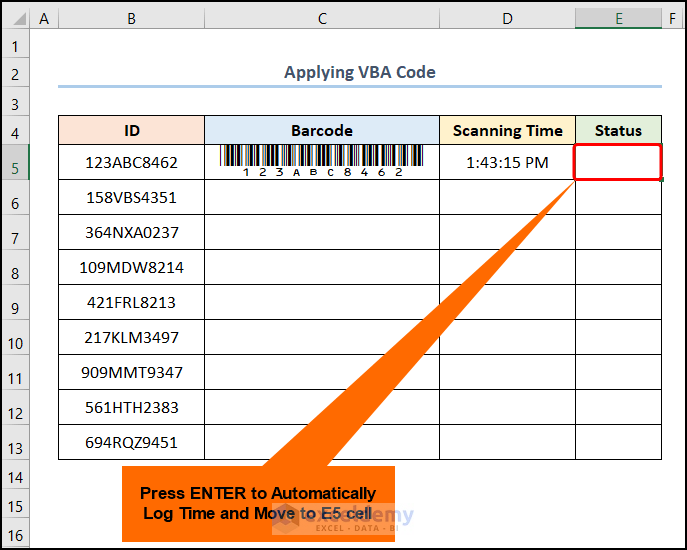Select row 9 header
The width and height of the screenshot is (687, 550).
pyautogui.click(x=15, y=302)
